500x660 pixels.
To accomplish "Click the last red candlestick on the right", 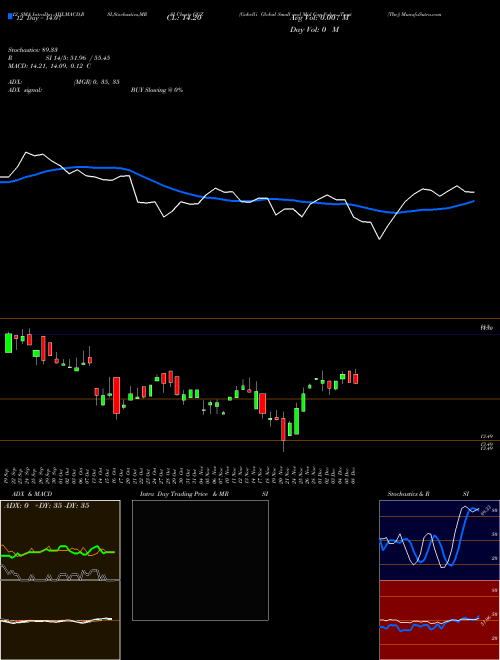I will pyautogui.click(x=356, y=378).
